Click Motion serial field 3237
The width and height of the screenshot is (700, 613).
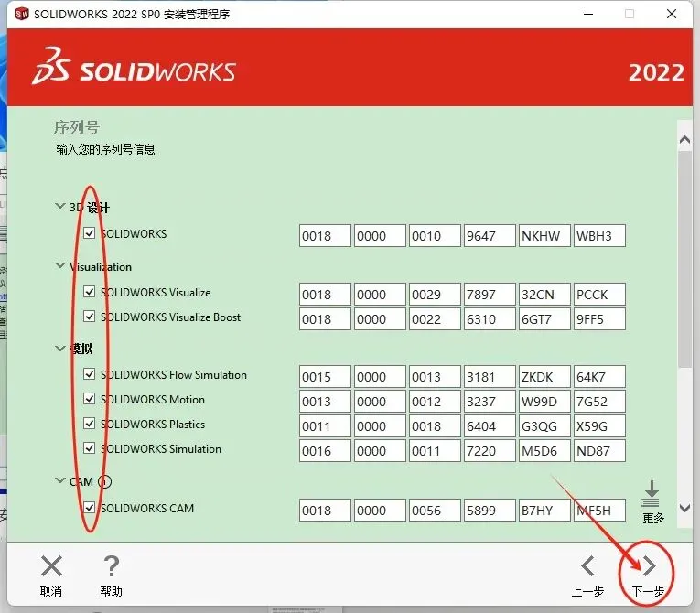click(x=490, y=402)
